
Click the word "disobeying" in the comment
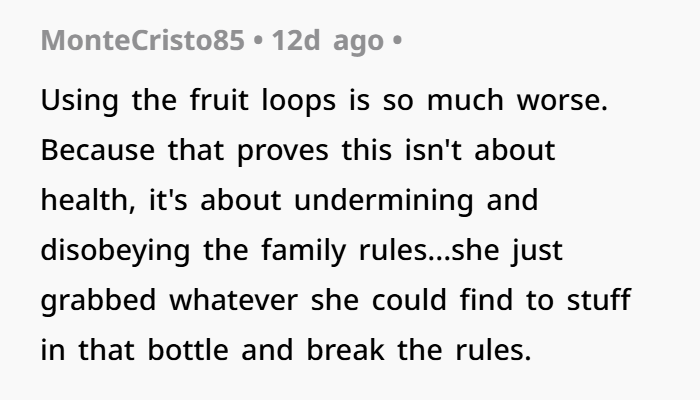[x=115, y=251]
